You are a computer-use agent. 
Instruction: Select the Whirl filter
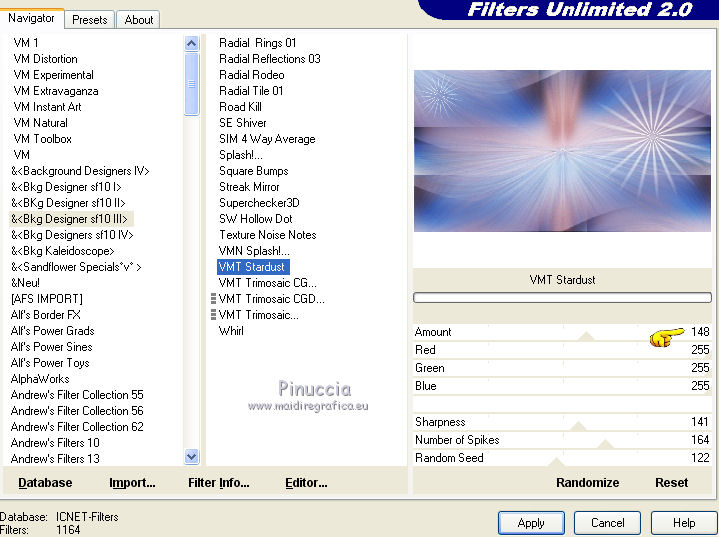coord(231,331)
